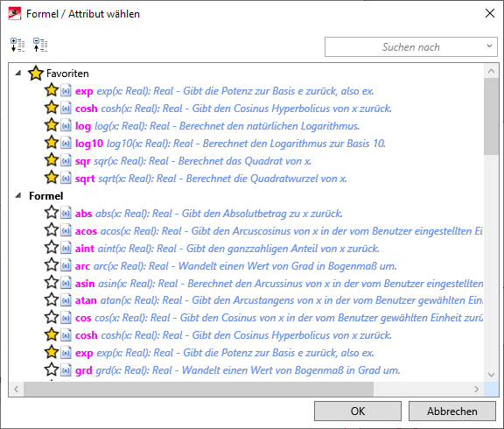504x429 pixels.
Task: Click the gold star beside exp under Formel
Action: [x=52, y=352]
